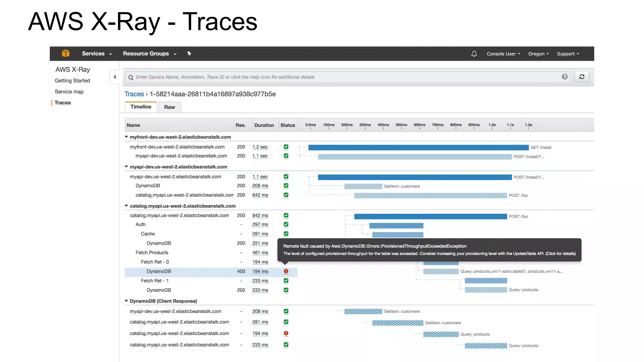Image resolution: width=644 pixels, height=362 pixels.
Task: Select the Fetch Ret - 0 row
Action: pos(211,262)
